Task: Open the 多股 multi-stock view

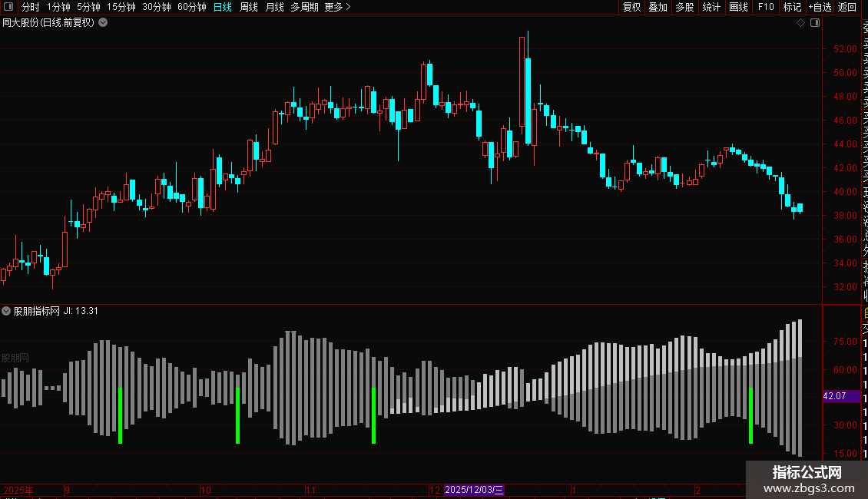Action: pos(684,7)
